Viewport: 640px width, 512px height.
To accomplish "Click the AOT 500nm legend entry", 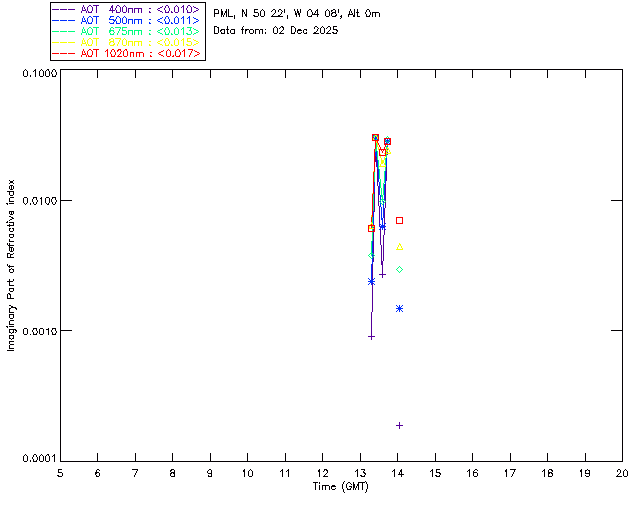I will [126, 20].
